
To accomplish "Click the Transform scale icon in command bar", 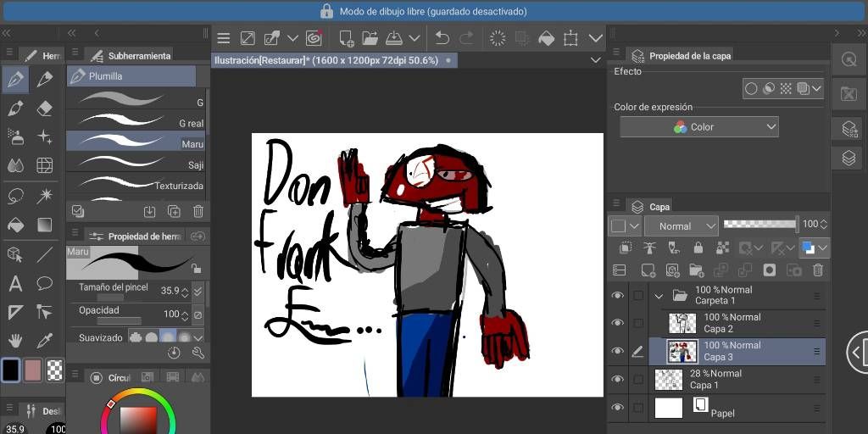I will (570, 38).
